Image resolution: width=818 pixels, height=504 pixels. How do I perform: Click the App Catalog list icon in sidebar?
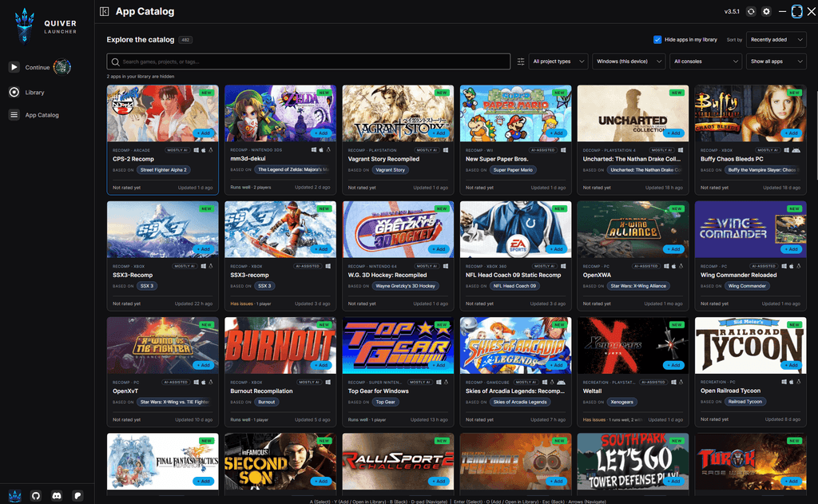[14, 115]
